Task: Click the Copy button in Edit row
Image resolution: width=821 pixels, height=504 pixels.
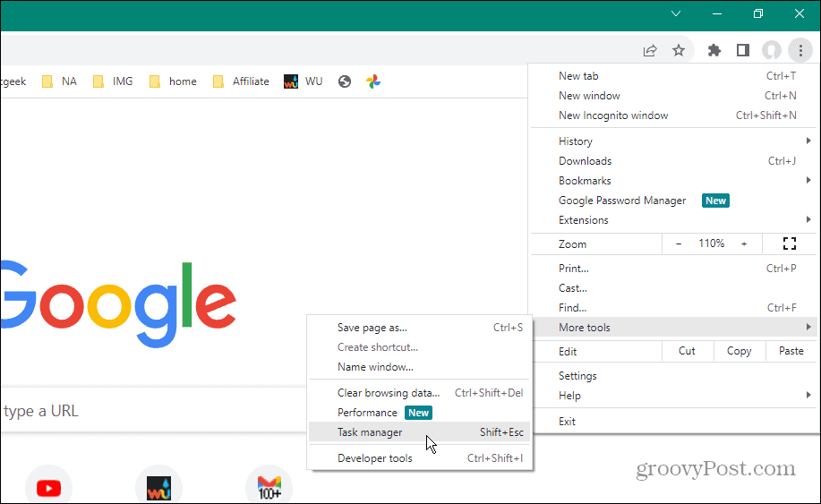Action: click(739, 351)
